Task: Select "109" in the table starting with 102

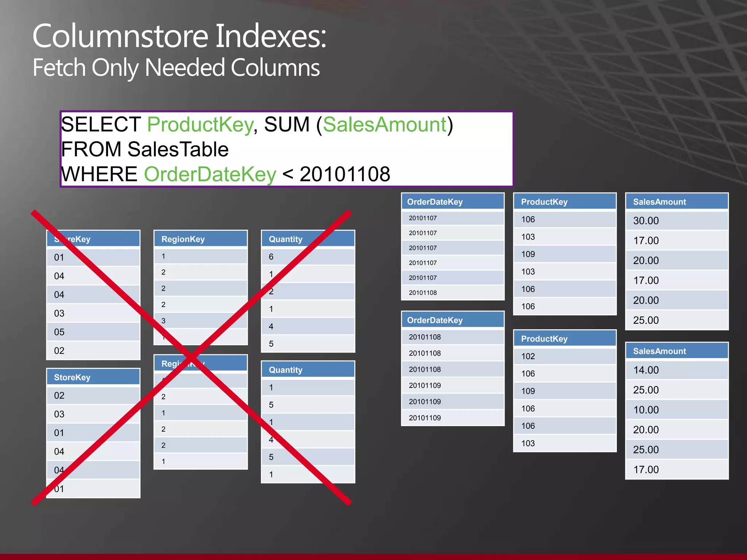Action: (565, 391)
